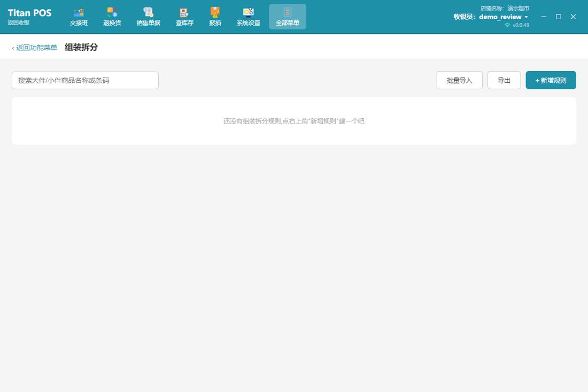Click the 返回收银 link under Titan POS
Image resolution: width=588 pixels, height=392 pixels.
[x=18, y=22]
